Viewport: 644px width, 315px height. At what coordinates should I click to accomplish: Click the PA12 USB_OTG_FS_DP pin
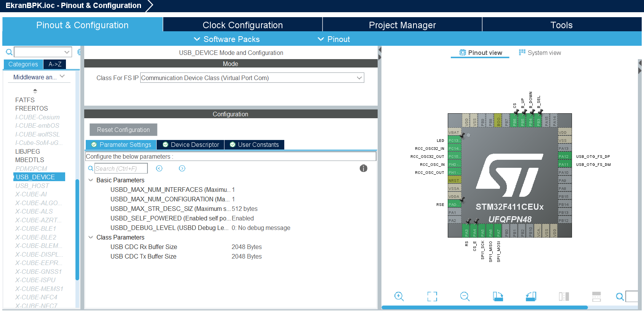(x=564, y=156)
